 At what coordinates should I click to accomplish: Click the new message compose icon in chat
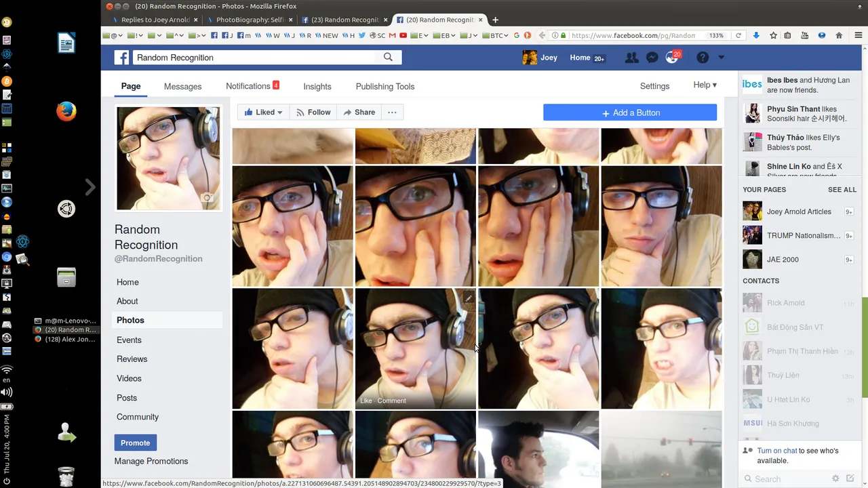[850, 479]
